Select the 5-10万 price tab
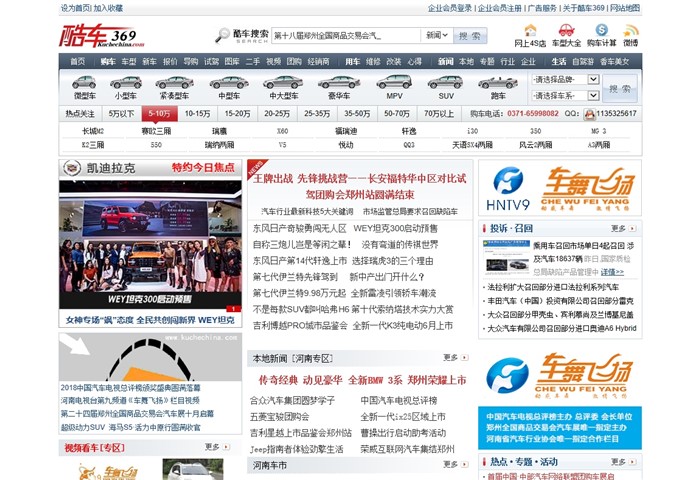The image size is (700, 480). (159, 114)
